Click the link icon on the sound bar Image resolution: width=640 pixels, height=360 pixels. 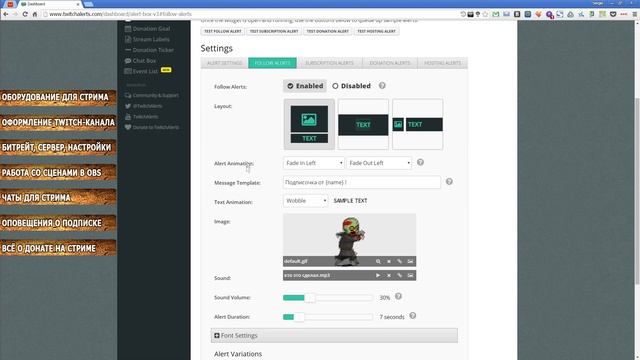coord(400,276)
